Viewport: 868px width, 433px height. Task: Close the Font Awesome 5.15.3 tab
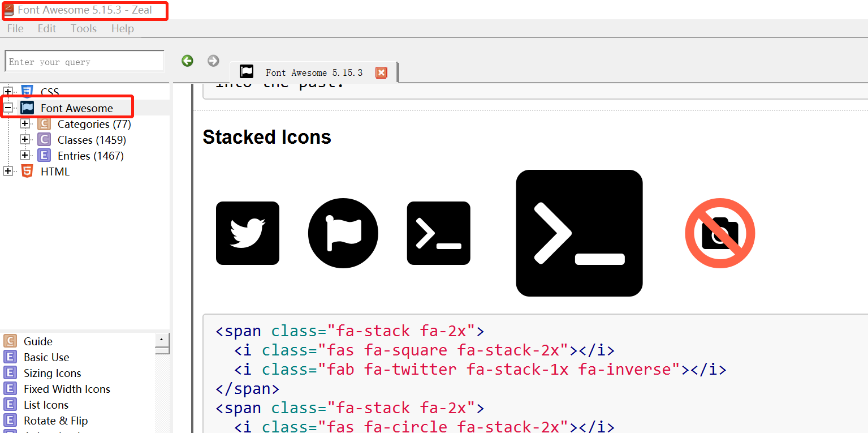[381, 72]
